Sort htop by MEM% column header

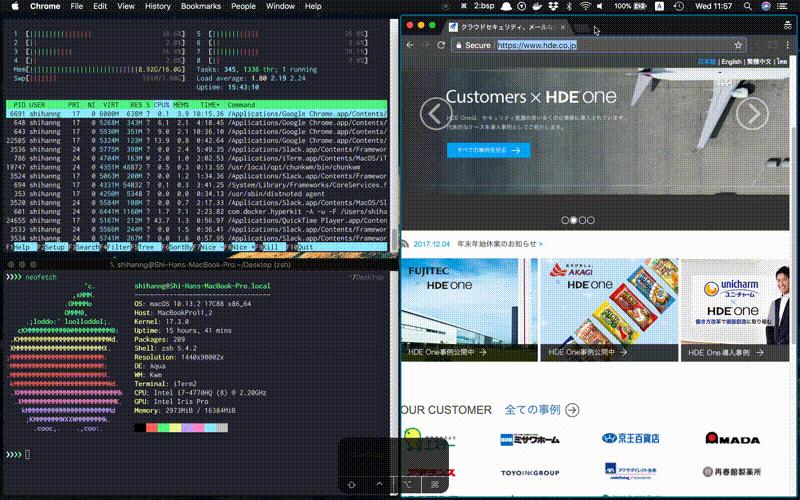(181, 105)
